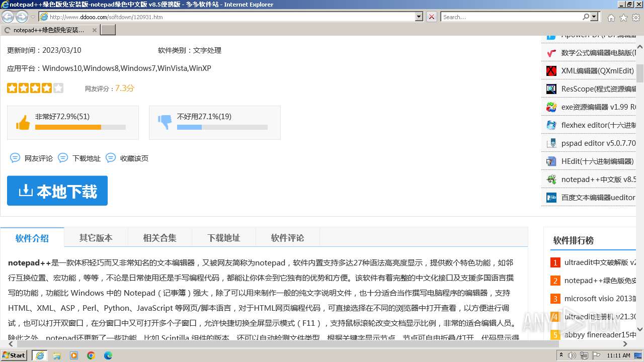Screen dimensions: 644x362
Task: Open XML编辑器(QXmlEdit) sidebar link
Action: pos(598,71)
